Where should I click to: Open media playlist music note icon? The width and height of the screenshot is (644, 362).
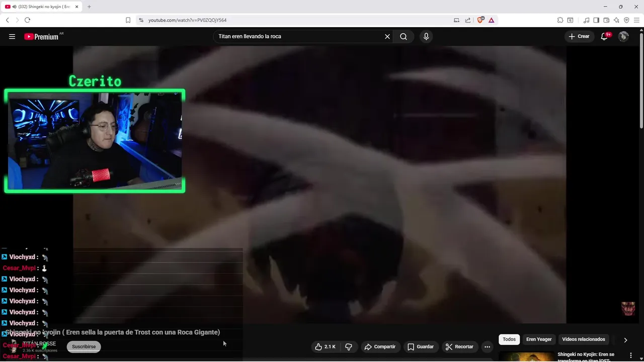pyautogui.click(x=586, y=20)
